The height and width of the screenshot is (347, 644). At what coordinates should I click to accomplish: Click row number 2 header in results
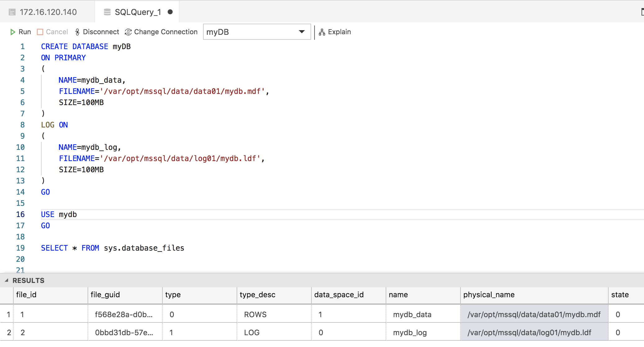pyautogui.click(x=9, y=333)
